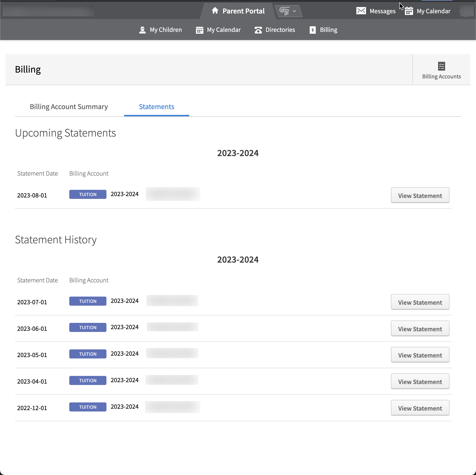476x475 pixels.
Task: View statement for 2023-07-01
Action: (x=420, y=302)
